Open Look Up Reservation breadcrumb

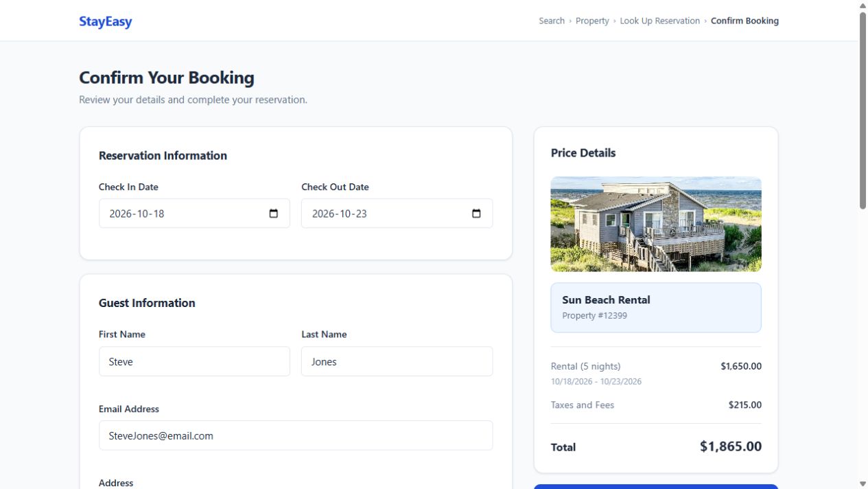pos(660,21)
